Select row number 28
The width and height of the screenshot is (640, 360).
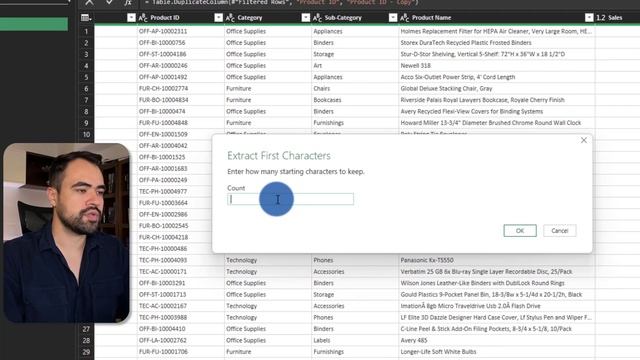86,340
